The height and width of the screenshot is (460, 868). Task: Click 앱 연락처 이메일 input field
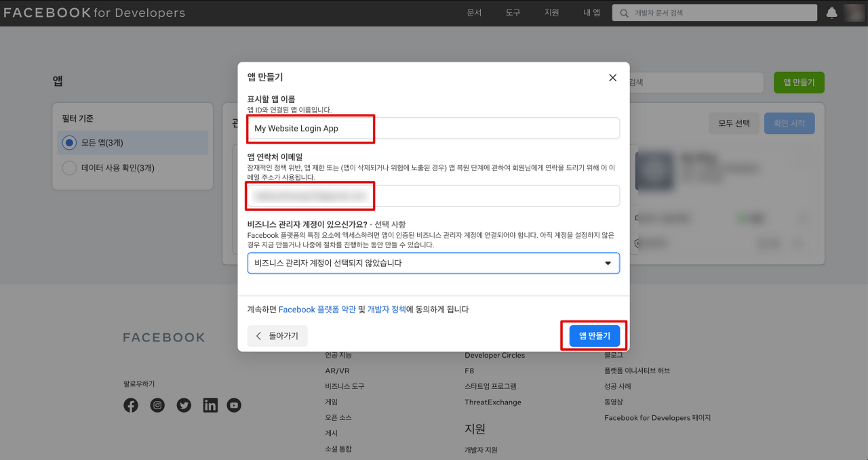(x=433, y=196)
